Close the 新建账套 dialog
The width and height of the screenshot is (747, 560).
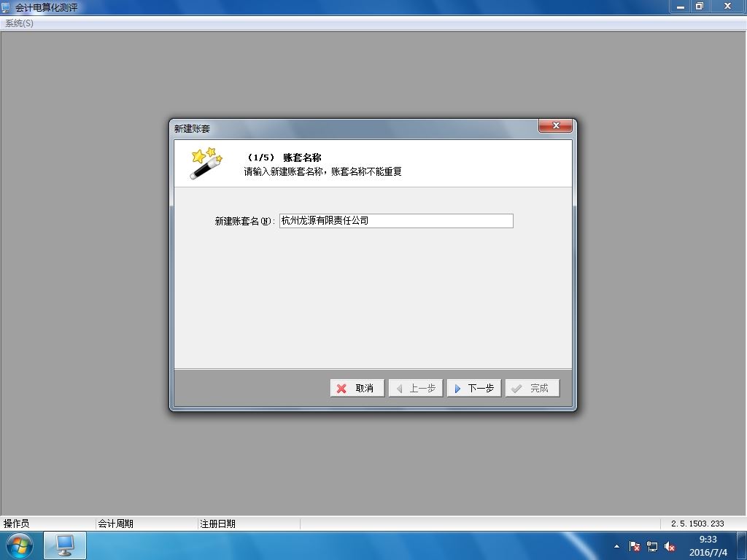point(555,125)
